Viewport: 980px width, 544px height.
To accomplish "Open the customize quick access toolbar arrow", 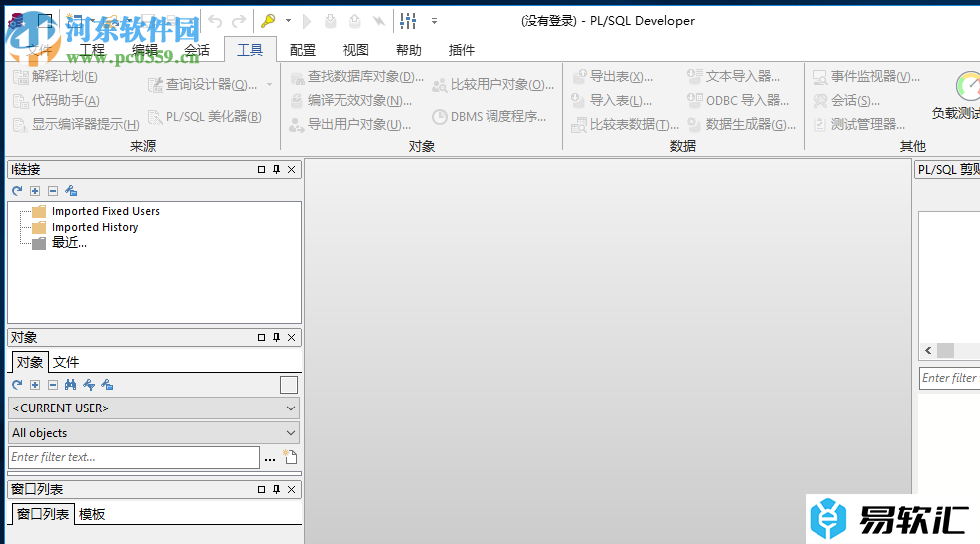I will click(434, 21).
